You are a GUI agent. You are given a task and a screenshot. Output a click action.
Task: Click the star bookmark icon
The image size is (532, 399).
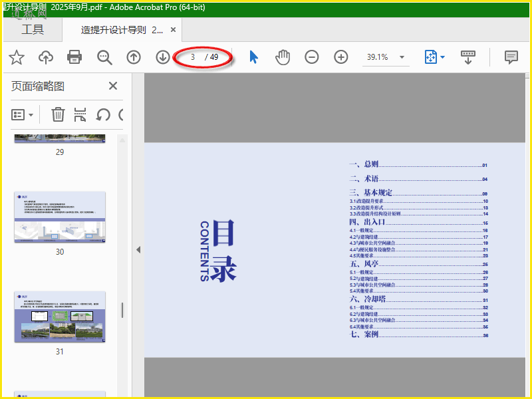tap(16, 57)
